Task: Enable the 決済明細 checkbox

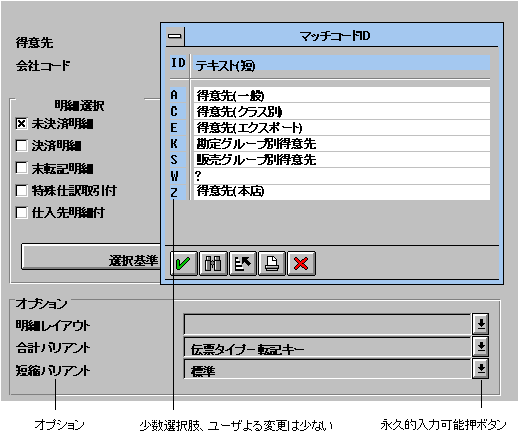Action: pos(21,146)
